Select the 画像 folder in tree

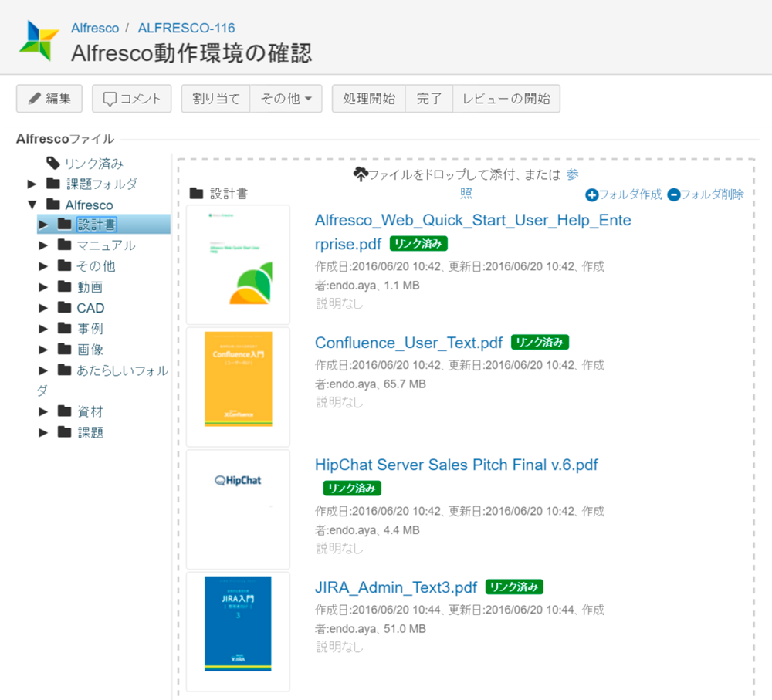(x=90, y=350)
